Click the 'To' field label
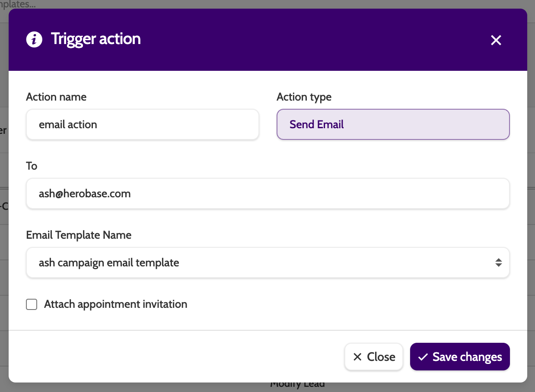The width and height of the screenshot is (535, 392). (32, 166)
